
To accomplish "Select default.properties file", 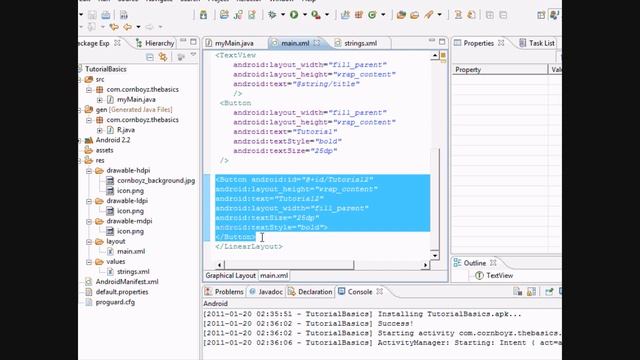I will tap(122, 292).
